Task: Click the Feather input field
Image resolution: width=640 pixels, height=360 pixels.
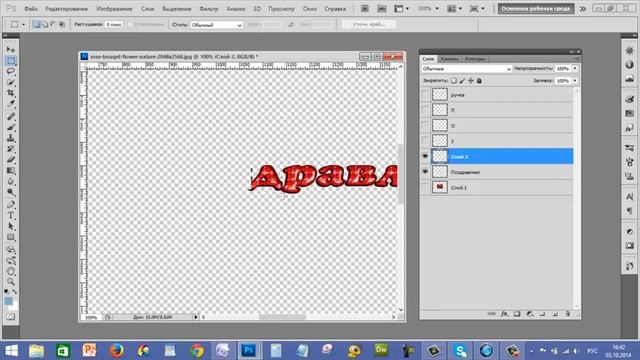Action: [x=114, y=25]
